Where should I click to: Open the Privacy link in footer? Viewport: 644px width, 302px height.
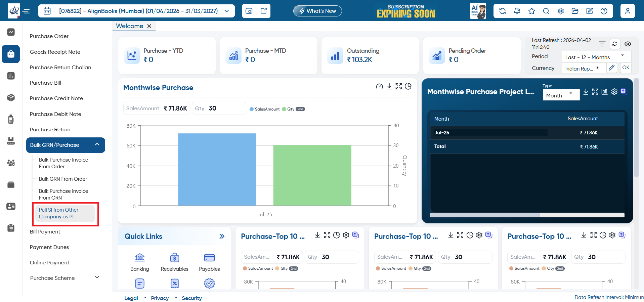(160, 298)
